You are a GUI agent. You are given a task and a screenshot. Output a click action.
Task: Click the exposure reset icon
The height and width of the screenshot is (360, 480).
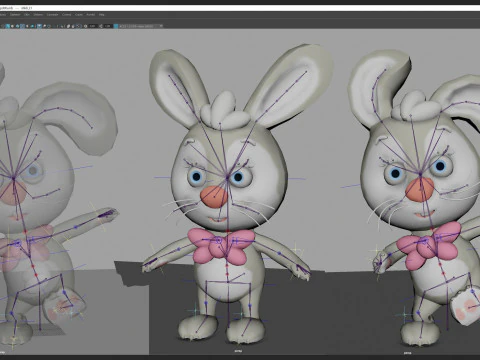pos(85,26)
